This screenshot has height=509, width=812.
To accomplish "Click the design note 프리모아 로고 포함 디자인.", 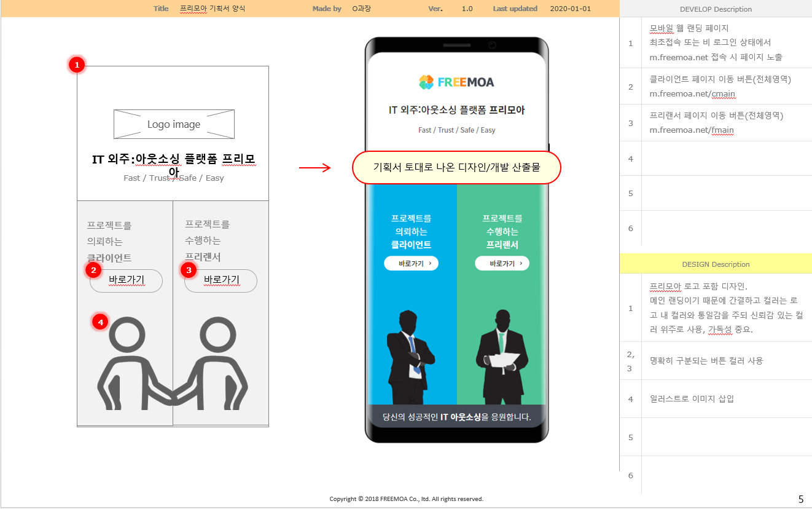I will [698, 286].
